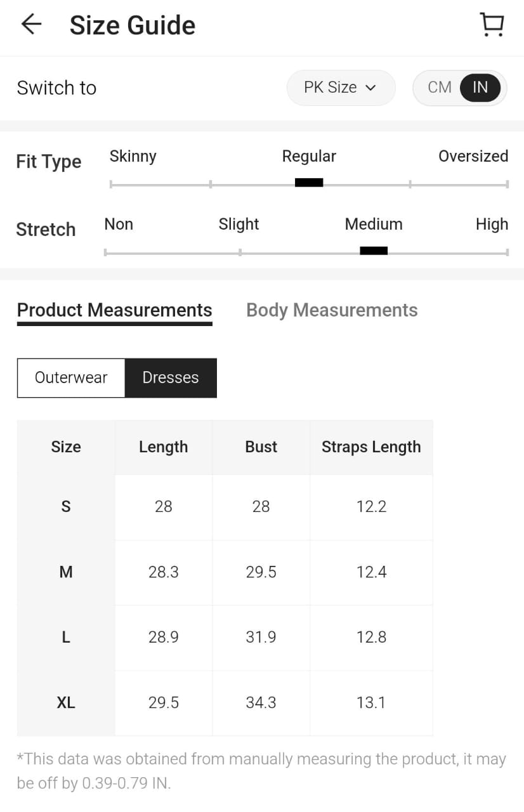
Task: Select the Outerwear category button
Action: 71,378
